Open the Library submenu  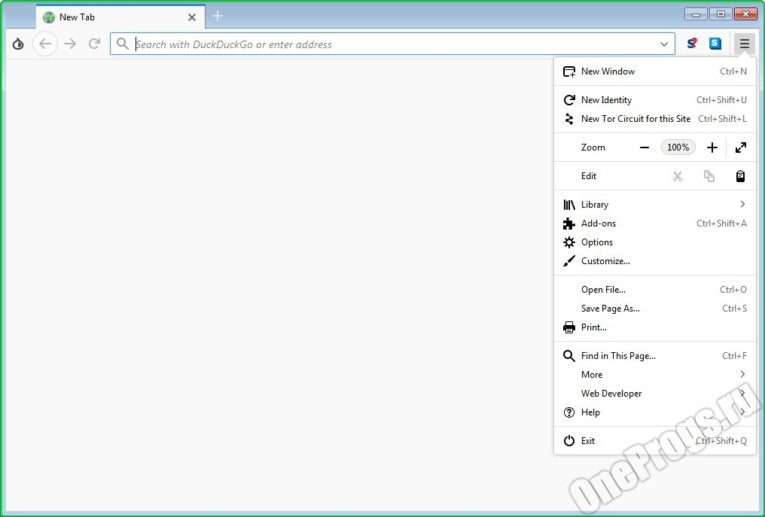point(655,205)
